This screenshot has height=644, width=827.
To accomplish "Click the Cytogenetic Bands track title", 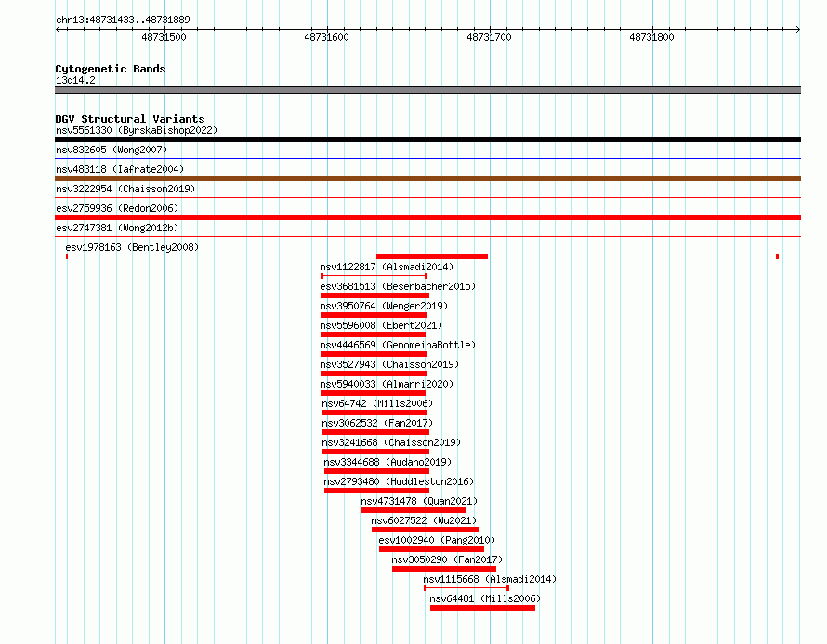I will click(x=111, y=69).
